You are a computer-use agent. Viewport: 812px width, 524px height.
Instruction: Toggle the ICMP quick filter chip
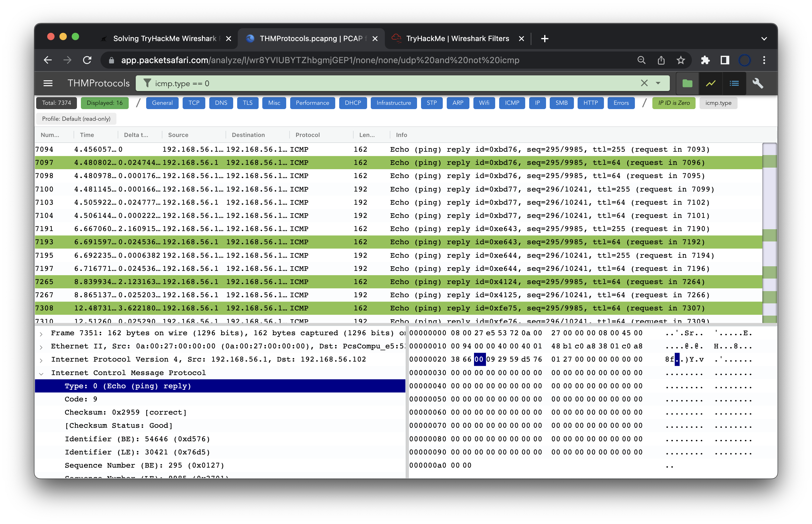[x=512, y=103]
